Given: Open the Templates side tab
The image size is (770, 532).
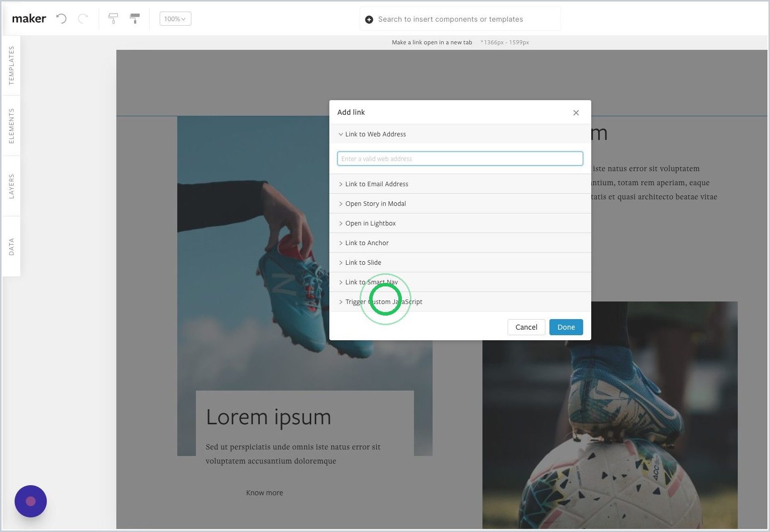Looking at the screenshot, I should tap(11, 65).
